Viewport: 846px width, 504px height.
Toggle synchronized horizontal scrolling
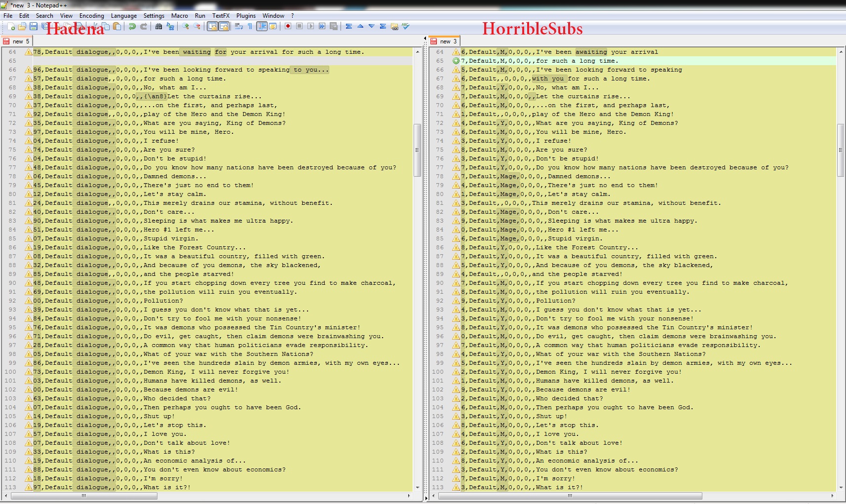(224, 27)
